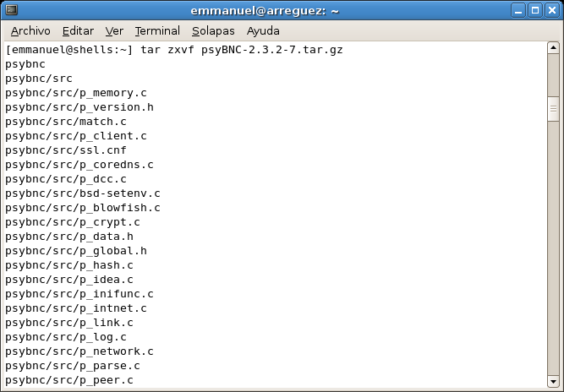Open the Solapas menu
Image resolution: width=564 pixels, height=392 pixels.
pyautogui.click(x=213, y=31)
